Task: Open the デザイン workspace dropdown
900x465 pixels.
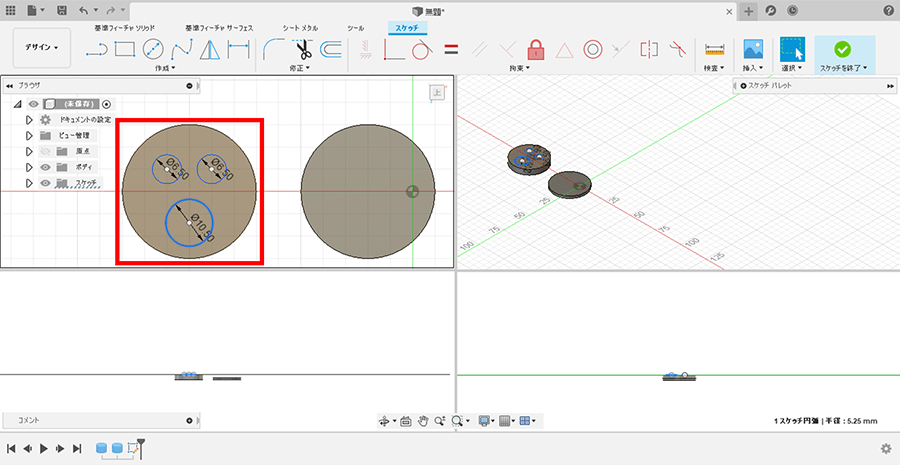Action: pos(41,47)
